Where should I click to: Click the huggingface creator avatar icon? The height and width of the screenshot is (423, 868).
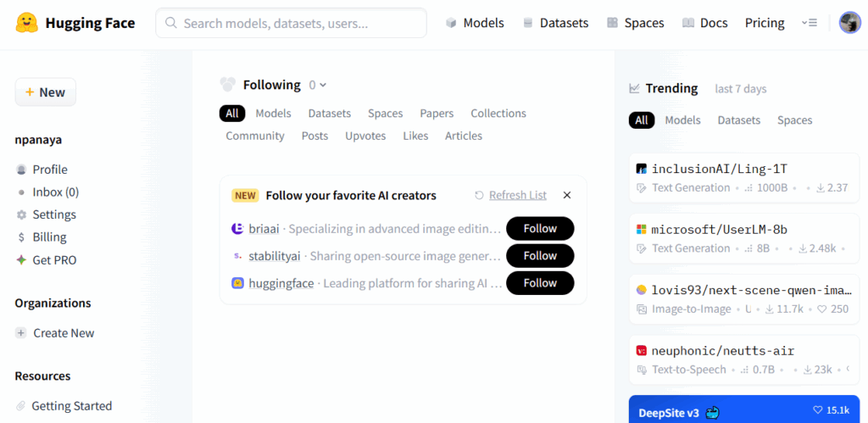[x=237, y=283]
